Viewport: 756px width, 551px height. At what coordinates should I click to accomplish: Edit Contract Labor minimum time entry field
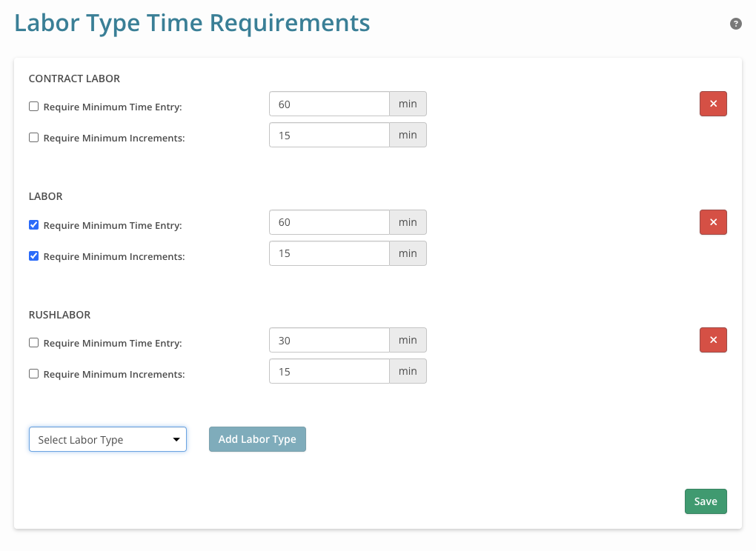[329, 104]
